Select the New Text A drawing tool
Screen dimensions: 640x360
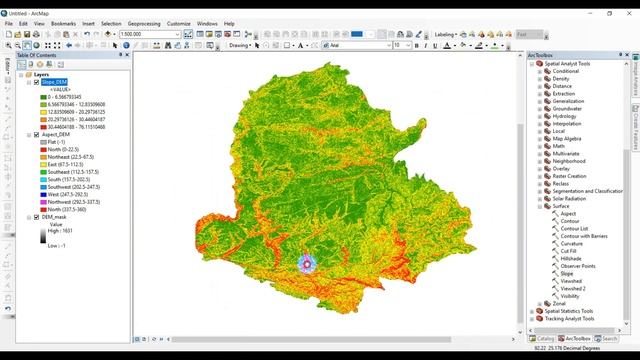tap(300, 45)
